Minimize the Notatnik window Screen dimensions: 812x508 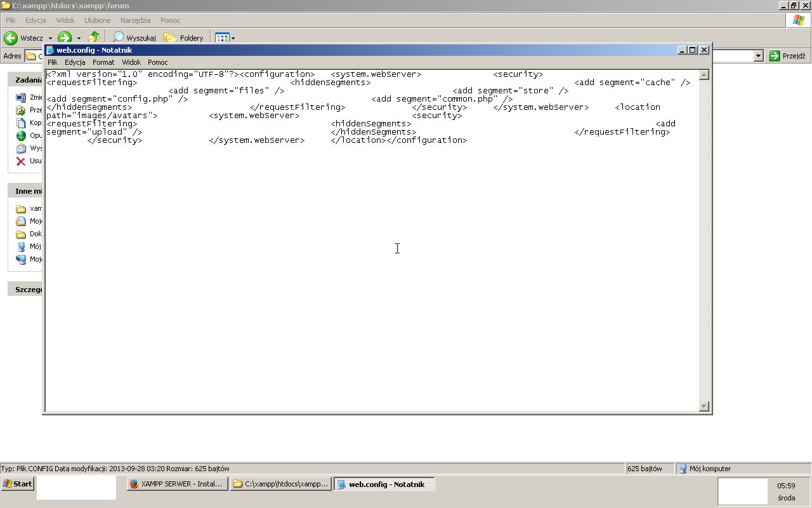[x=682, y=50]
